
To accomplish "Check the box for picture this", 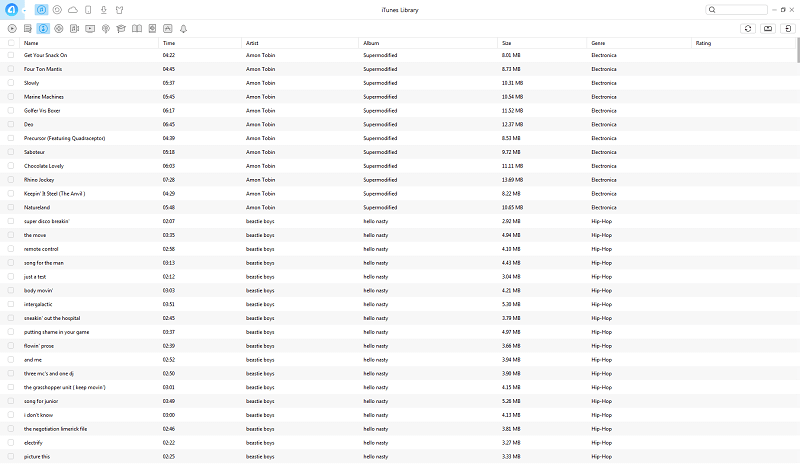I will (11, 456).
